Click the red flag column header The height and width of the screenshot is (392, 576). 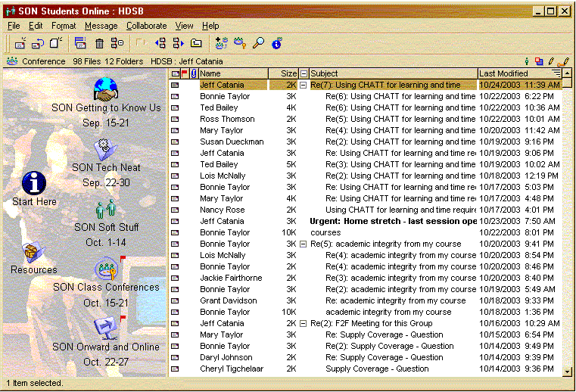pos(185,73)
